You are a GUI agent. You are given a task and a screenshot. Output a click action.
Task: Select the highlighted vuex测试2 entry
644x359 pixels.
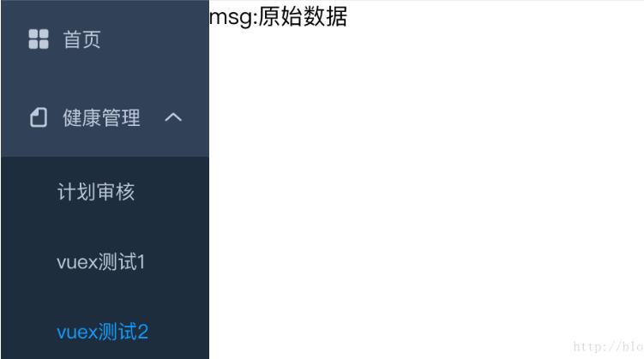click(105, 332)
